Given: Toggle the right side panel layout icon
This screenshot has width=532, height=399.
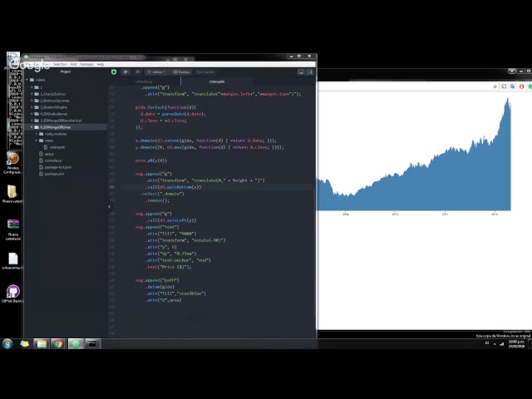Looking at the screenshot, I should [x=310, y=71].
